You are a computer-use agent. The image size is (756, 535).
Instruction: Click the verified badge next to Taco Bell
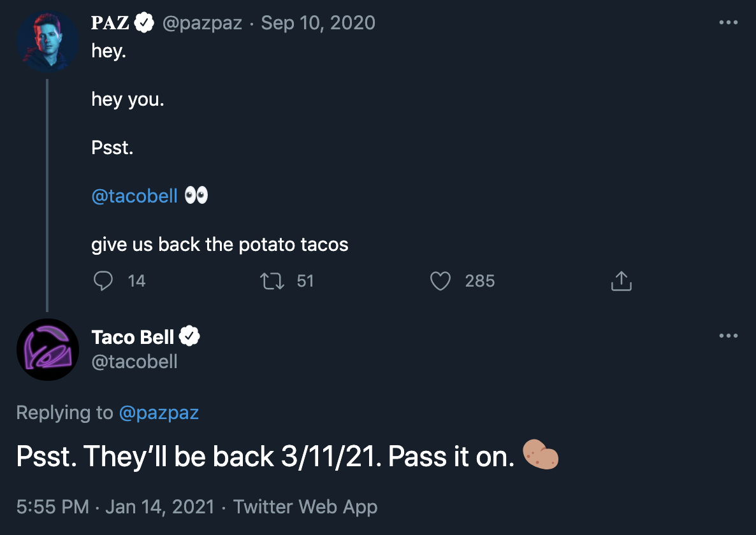pyautogui.click(x=190, y=336)
